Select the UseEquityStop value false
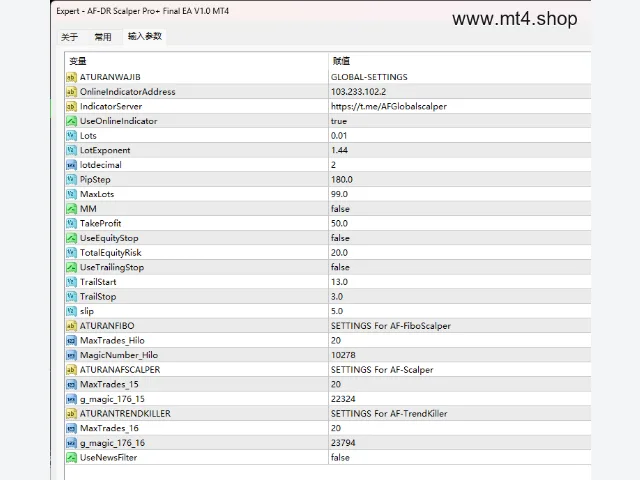The width and height of the screenshot is (640, 480). tap(340, 238)
